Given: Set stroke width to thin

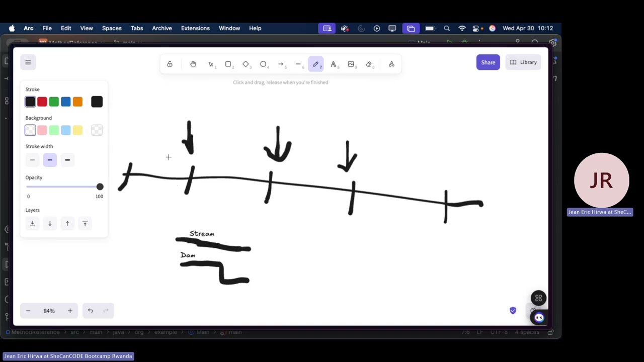Looking at the screenshot, I should click(x=32, y=160).
